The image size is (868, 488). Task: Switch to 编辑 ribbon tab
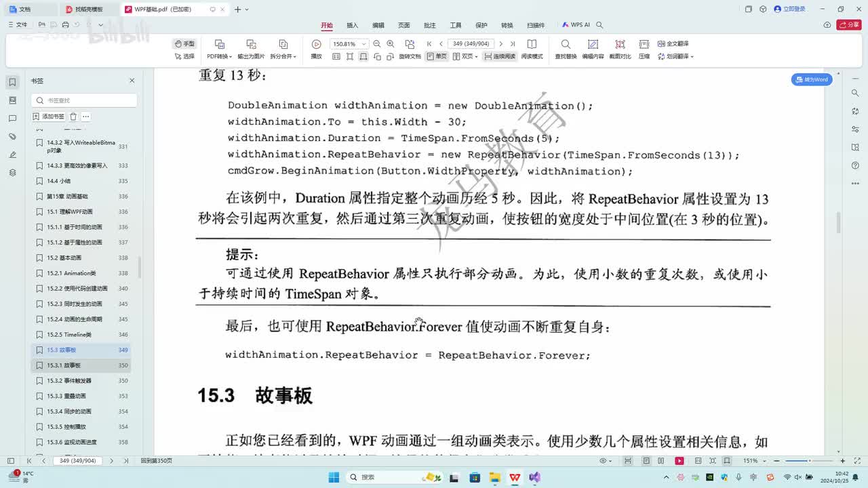(x=378, y=25)
